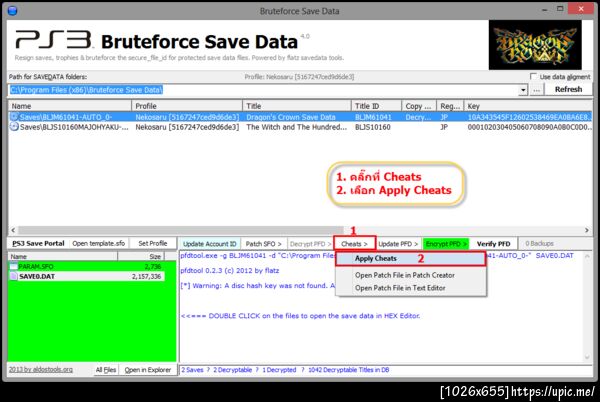Click the log panel scroll down arrow
Image resolution: width=600 pixels, height=402 pixels.
point(587,357)
